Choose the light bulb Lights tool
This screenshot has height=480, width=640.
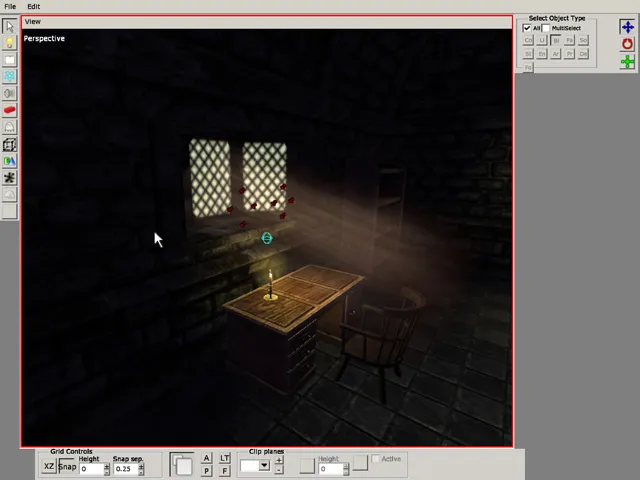pyautogui.click(x=9, y=43)
